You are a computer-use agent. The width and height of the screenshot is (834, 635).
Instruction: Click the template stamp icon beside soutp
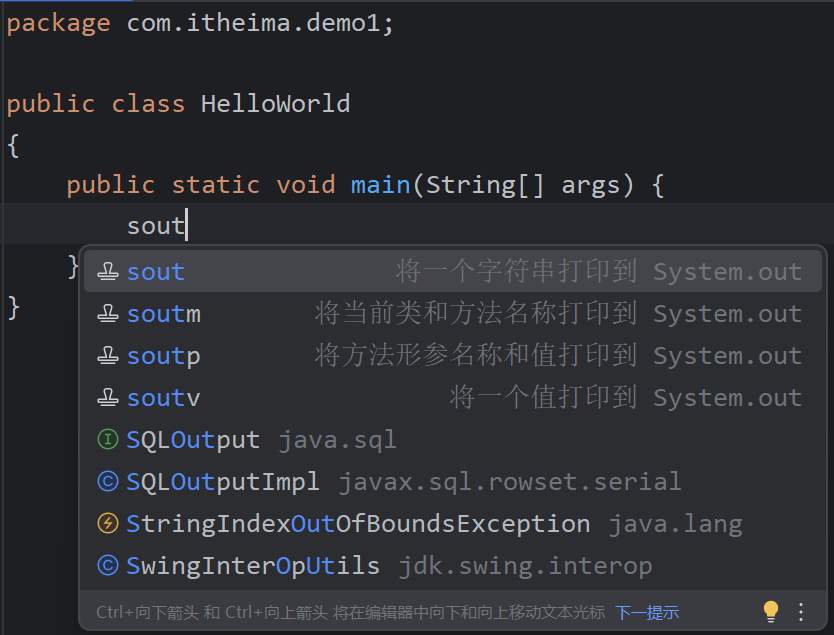[x=108, y=355]
